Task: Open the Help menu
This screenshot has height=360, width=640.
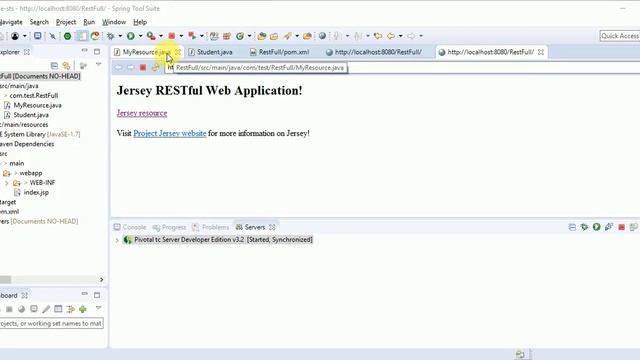Action: coord(140,22)
